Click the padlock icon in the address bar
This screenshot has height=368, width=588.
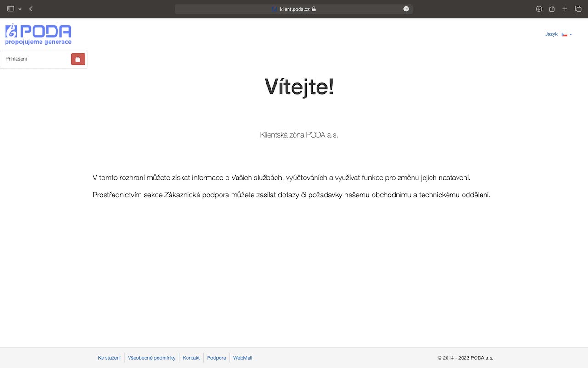314,9
